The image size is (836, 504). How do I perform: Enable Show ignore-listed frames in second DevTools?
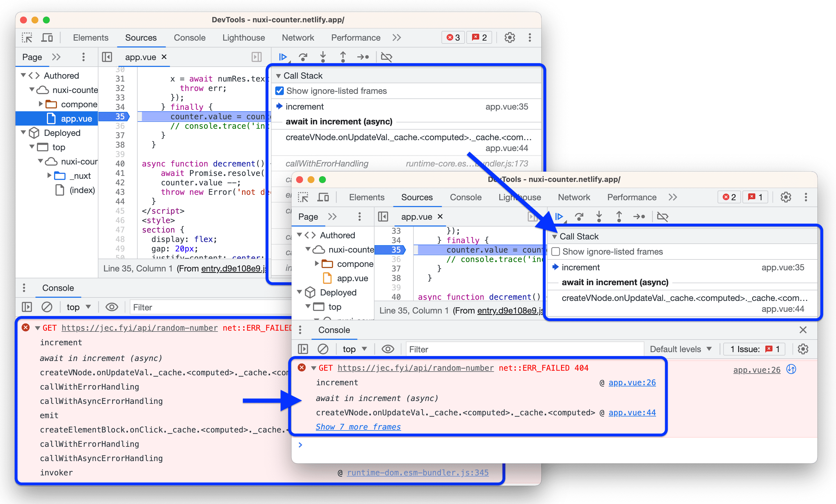point(555,251)
